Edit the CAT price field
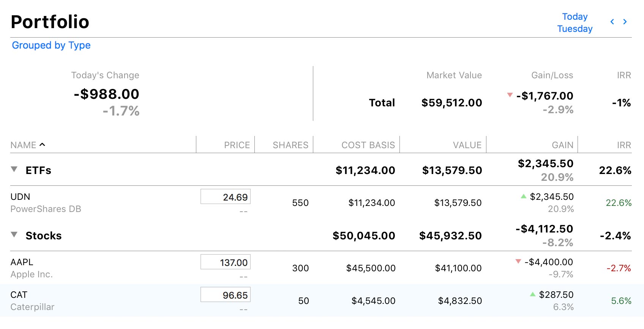This screenshot has height=329, width=644. (226, 295)
